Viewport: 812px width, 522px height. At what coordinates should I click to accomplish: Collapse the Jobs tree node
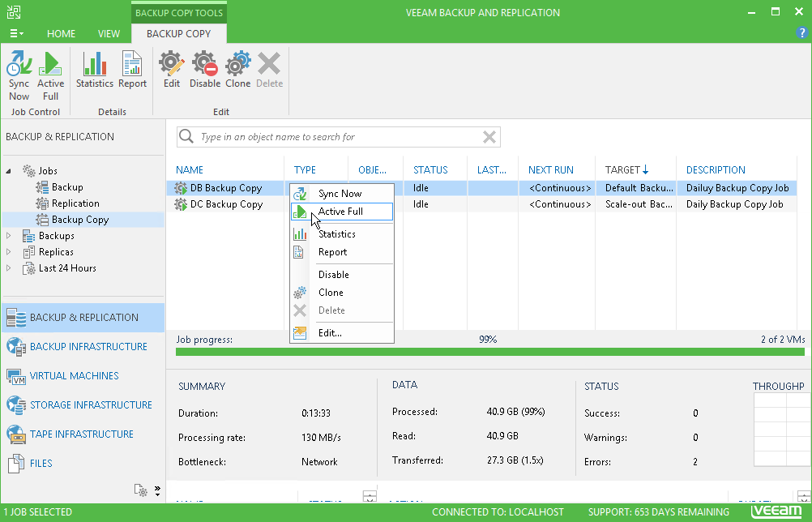click(8, 171)
